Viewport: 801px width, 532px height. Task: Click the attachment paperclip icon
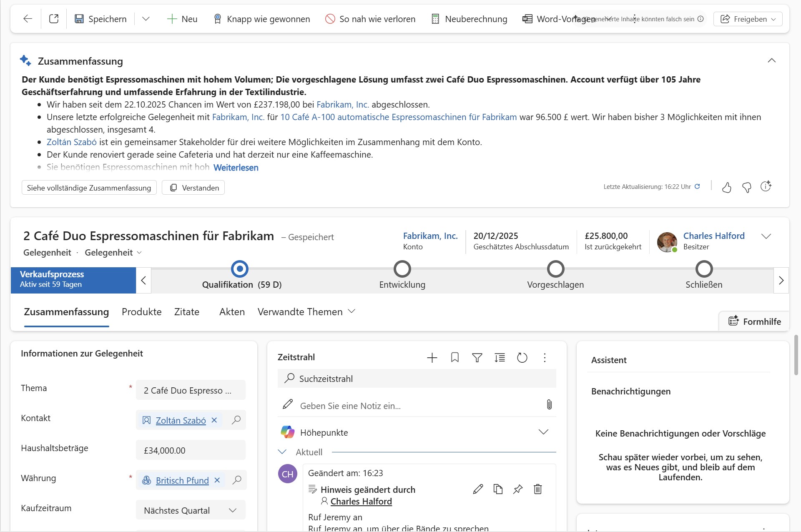point(549,404)
